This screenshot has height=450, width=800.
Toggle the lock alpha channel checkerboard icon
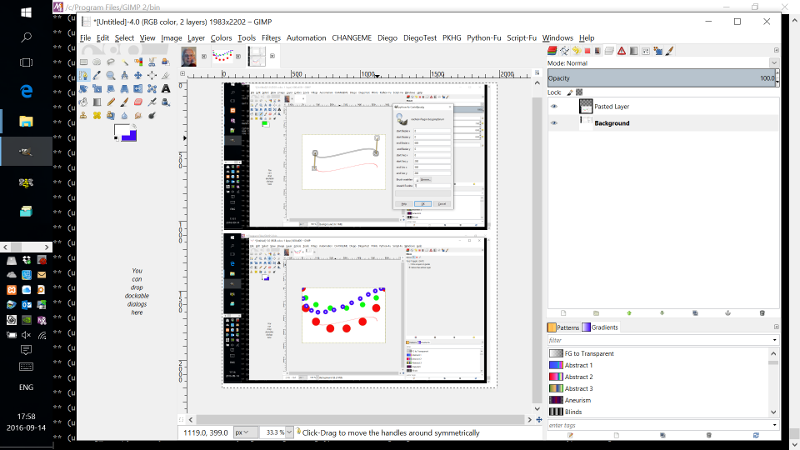[579, 92]
